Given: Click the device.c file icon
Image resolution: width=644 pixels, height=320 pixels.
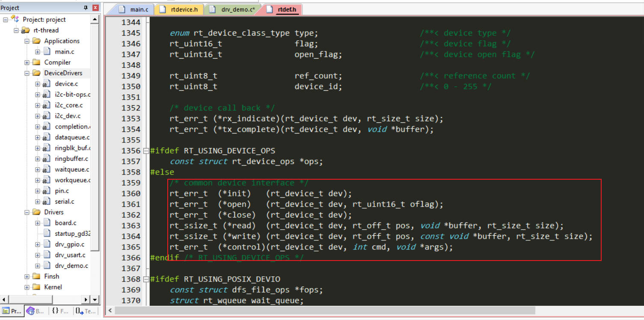Looking at the screenshot, I should coord(47,84).
